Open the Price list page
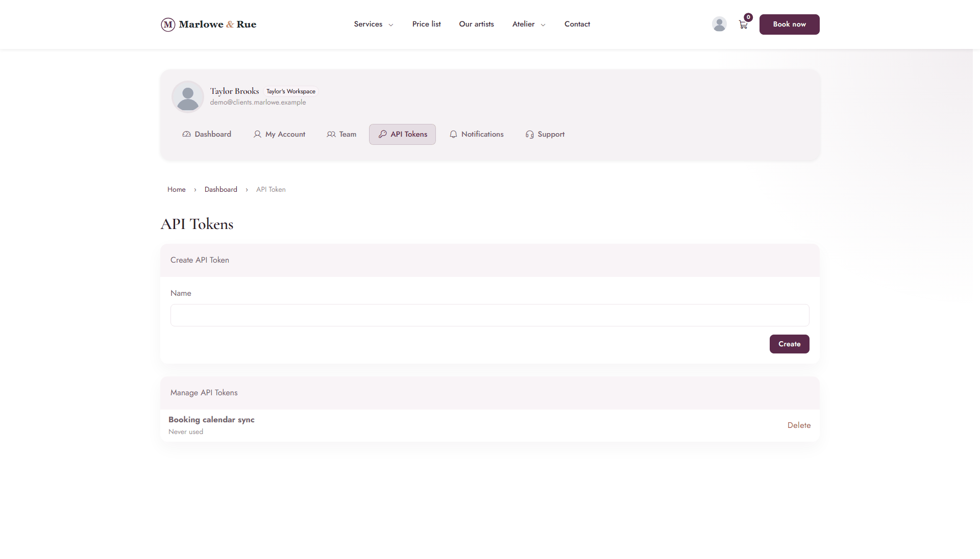The width and height of the screenshot is (980, 559). coord(426,24)
